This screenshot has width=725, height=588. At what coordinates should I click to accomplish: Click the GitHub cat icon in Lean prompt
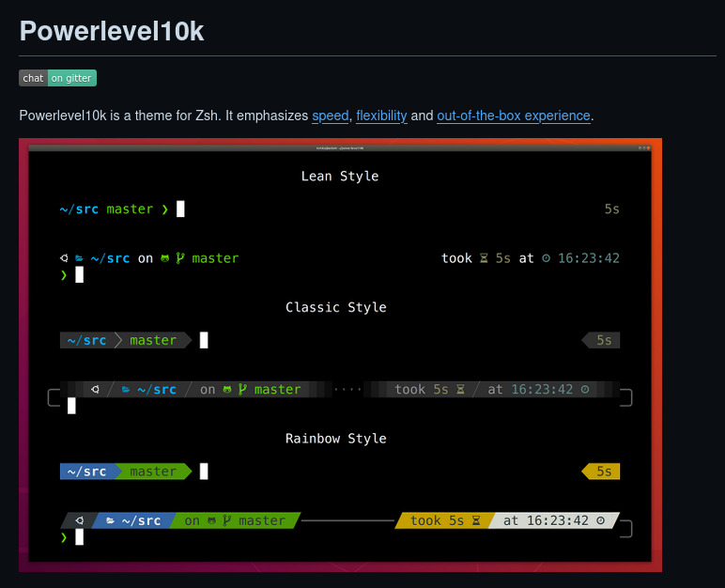click(164, 258)
